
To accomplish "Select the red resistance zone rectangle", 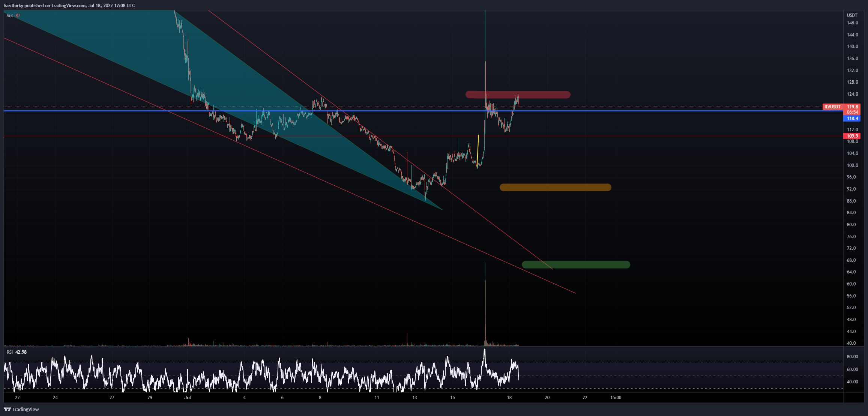I will click(518, 95).
